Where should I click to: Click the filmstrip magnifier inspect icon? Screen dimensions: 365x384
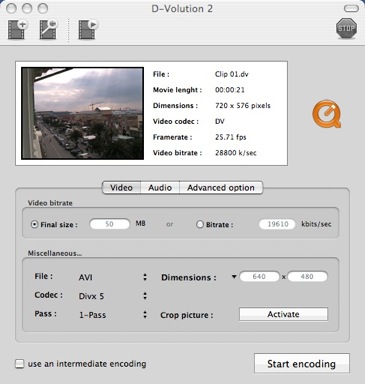pyautogui.click(x=49, y=29)
